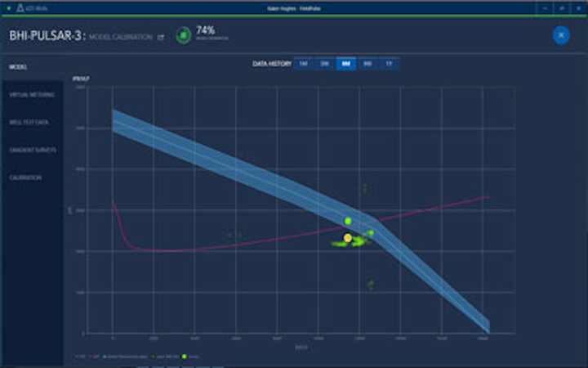The image size is (588, 368).
Task: Toggle the purple line legend entry
Action: [x=94, y=357]
